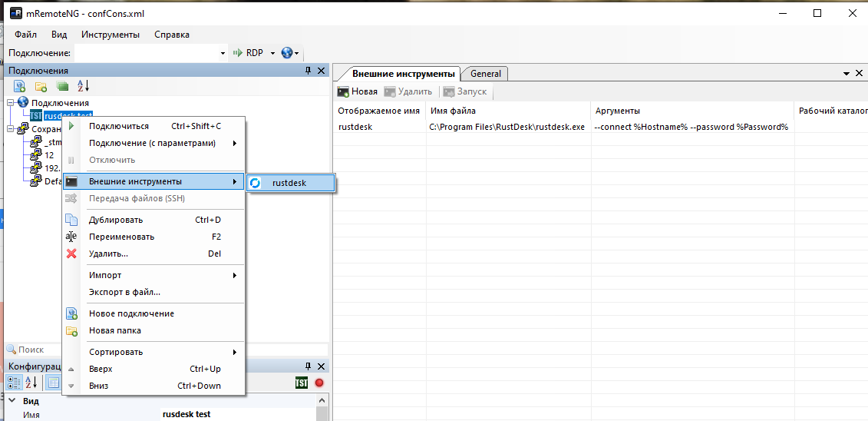Click Внешние инструменты in the context menu
This screenshot has height=421, width=868.
pyautogui.click(x=153, y=181)
